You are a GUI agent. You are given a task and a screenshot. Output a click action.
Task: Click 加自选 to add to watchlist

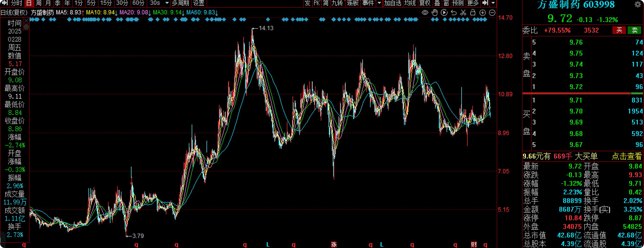pos(393,3)
